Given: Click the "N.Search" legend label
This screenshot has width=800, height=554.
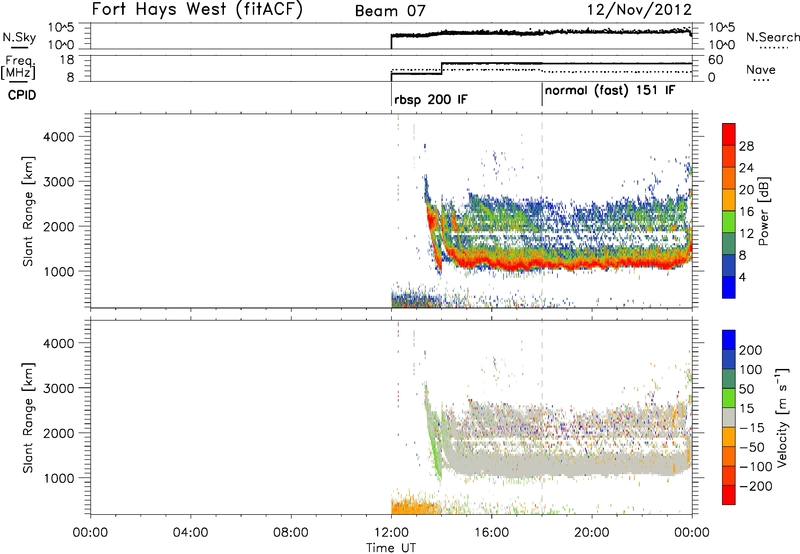Looking at the screenshot, I should click(773, 37).
